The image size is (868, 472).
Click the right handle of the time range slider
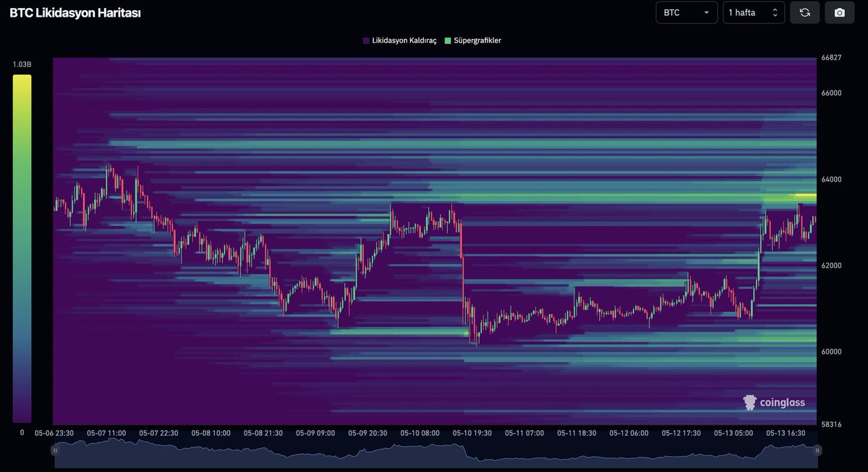coord(817,450)
